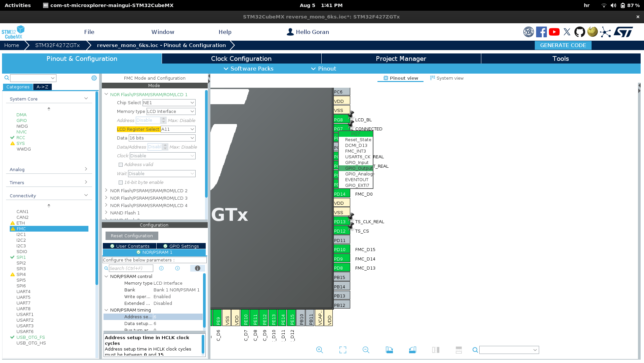644x363 pixels.
Task: Click the parameter search field
Action: [x=131, y=268]
